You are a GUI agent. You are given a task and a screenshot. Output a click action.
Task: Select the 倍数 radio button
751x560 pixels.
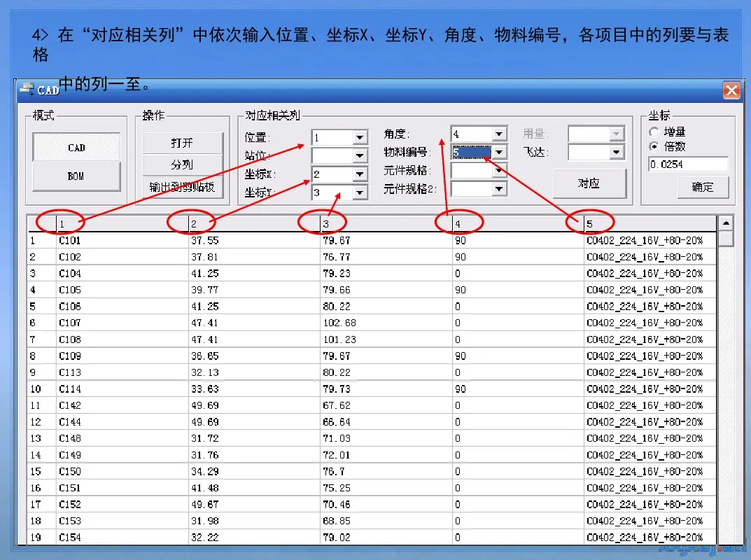654,146
